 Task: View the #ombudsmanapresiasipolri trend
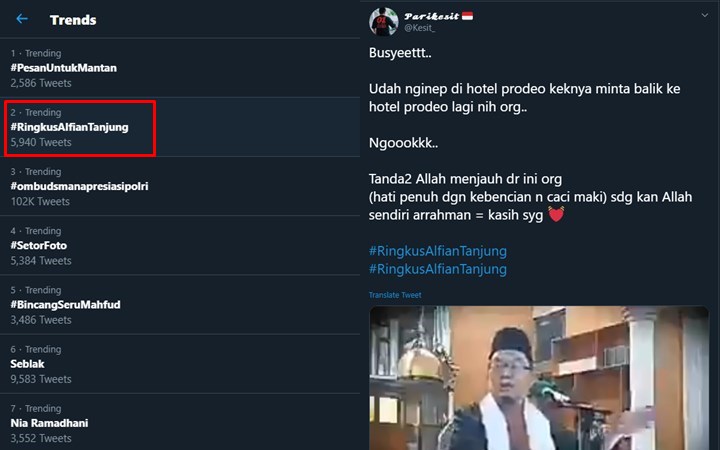point(79,186)
